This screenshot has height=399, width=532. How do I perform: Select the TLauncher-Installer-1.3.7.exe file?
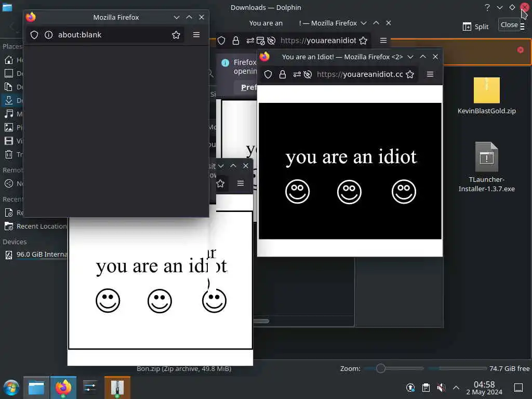click(486, 167)
